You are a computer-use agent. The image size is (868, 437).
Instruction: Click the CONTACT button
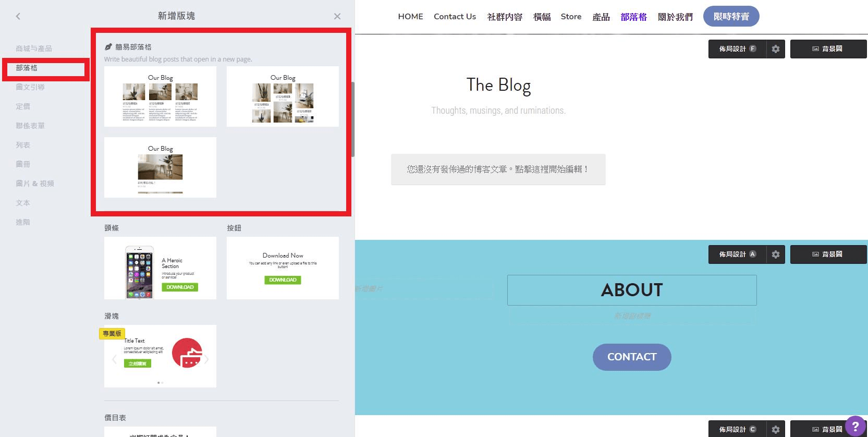[632, 357]
